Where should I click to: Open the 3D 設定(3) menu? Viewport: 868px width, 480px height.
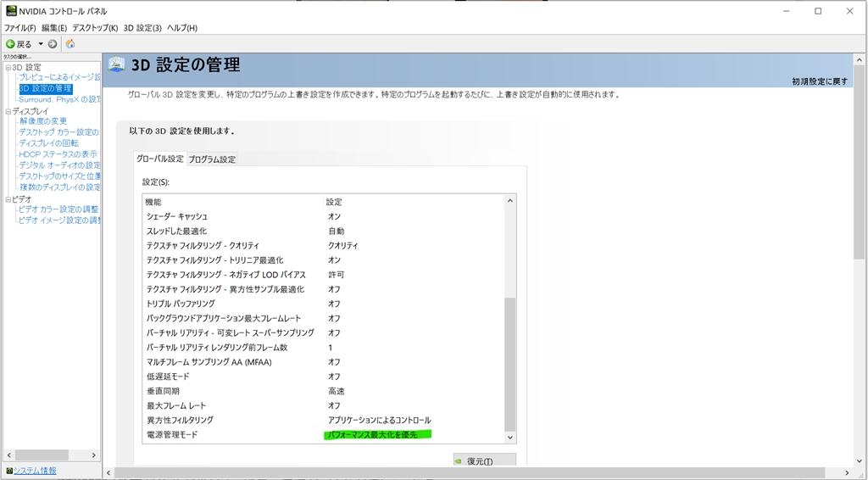(142, 28)
